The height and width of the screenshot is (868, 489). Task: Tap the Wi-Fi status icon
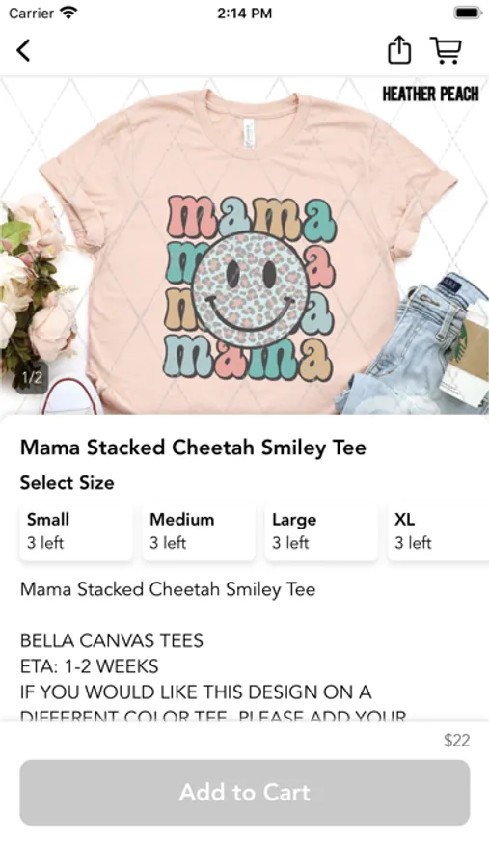pyautogui.click(x=68, y=13)
